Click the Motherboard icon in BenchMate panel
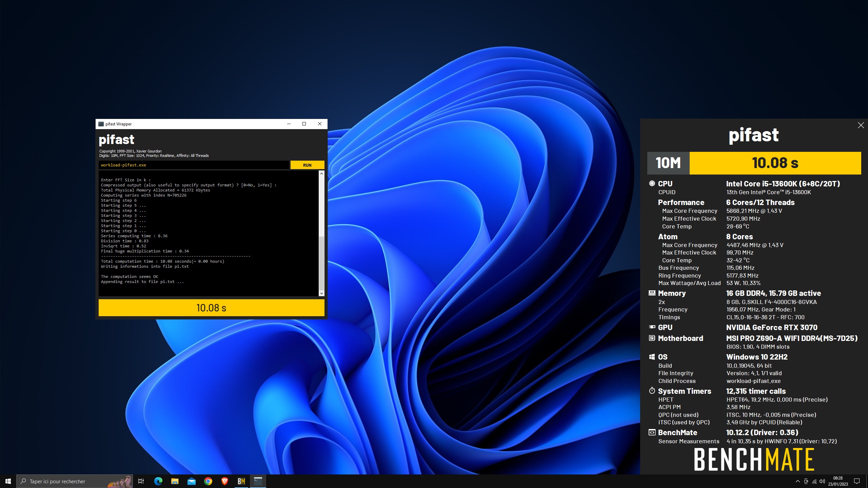 pyautogui.click(x=652, y=338)
